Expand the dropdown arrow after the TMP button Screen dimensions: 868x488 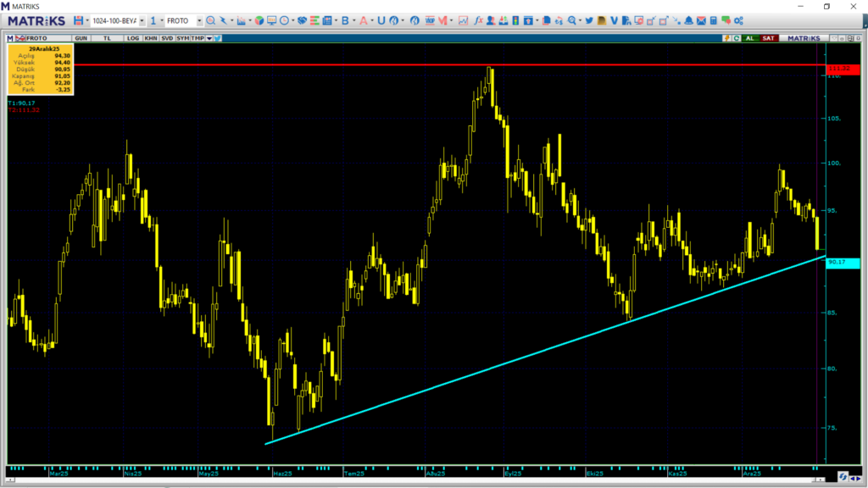pyautogui.click(x=209, y=38)
